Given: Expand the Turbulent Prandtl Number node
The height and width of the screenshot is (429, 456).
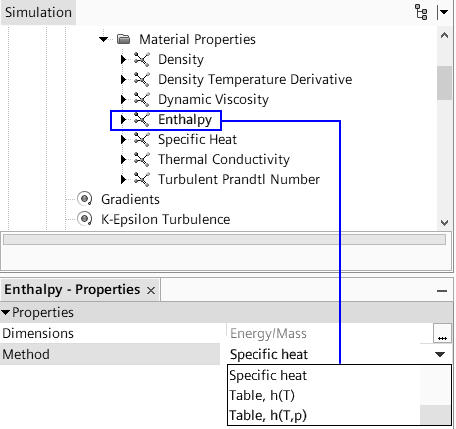Looking at the screenshot, I should point(123,179).
